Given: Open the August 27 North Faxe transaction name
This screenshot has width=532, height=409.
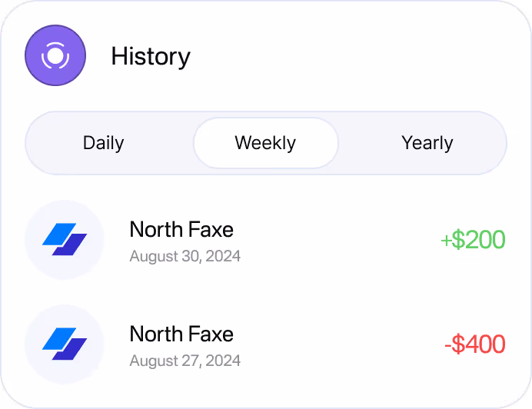Looking at the screenshot, I should [181, 334].
